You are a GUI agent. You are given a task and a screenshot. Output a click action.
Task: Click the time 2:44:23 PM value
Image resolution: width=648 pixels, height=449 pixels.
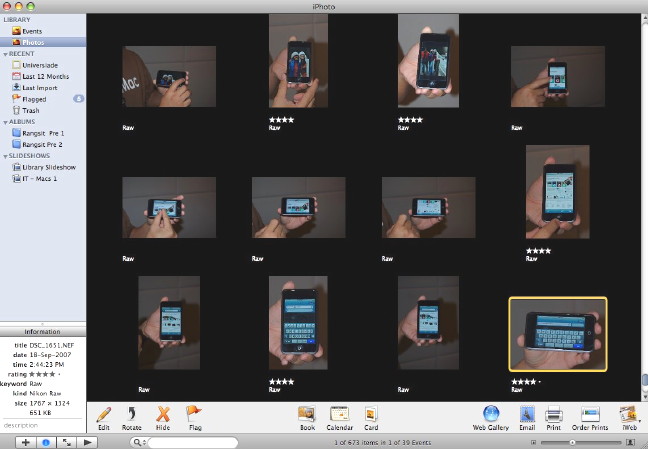point(46,365)
